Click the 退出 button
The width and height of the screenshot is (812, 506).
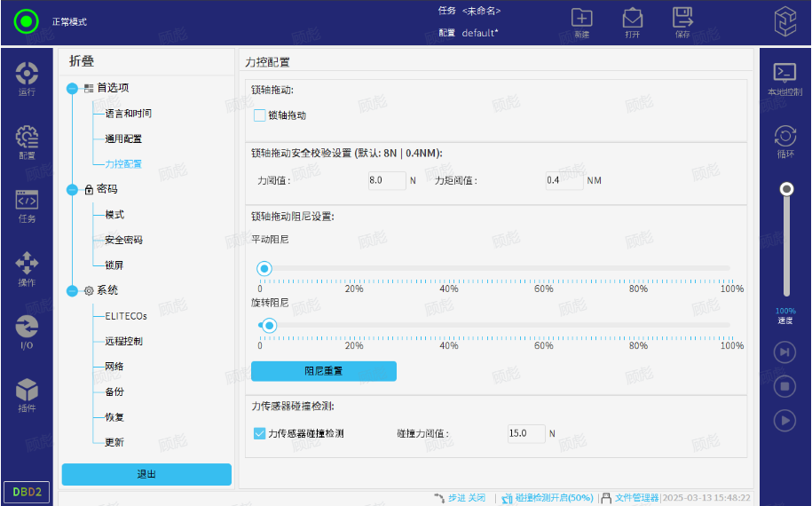coord(146,474)
